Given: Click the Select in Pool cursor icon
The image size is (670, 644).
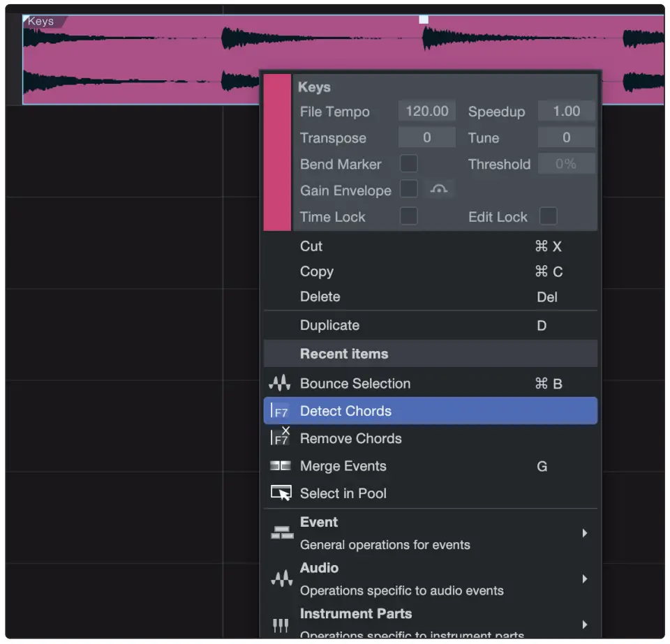Looking at the screenshot, I should pyautogui.click(x=281, y=493).
